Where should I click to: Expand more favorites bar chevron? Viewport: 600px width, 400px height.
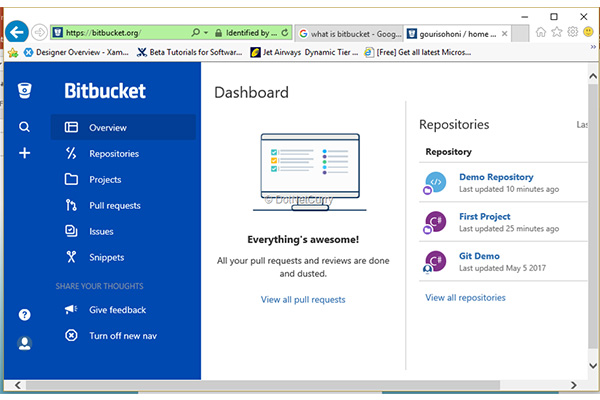coord(593,47)
